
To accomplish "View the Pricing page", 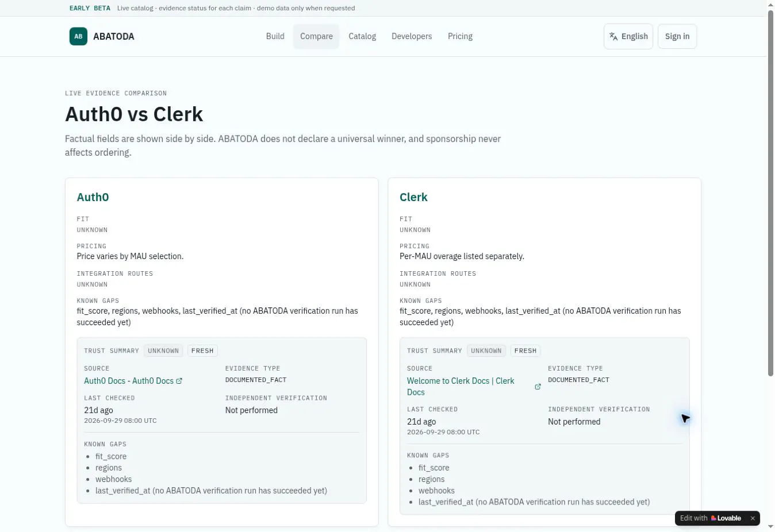I will [460, 36].
